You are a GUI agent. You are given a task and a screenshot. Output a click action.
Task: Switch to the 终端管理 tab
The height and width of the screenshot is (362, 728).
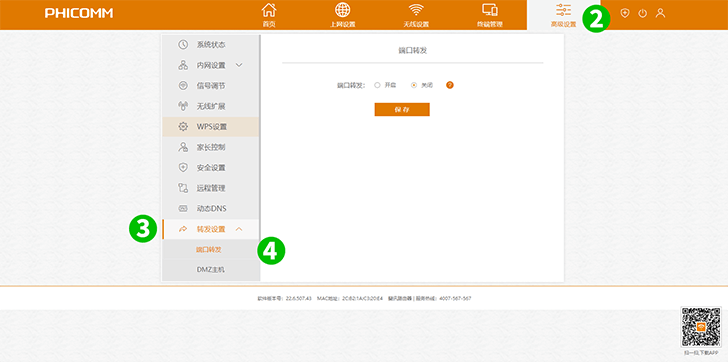click(x=490, y=15)
